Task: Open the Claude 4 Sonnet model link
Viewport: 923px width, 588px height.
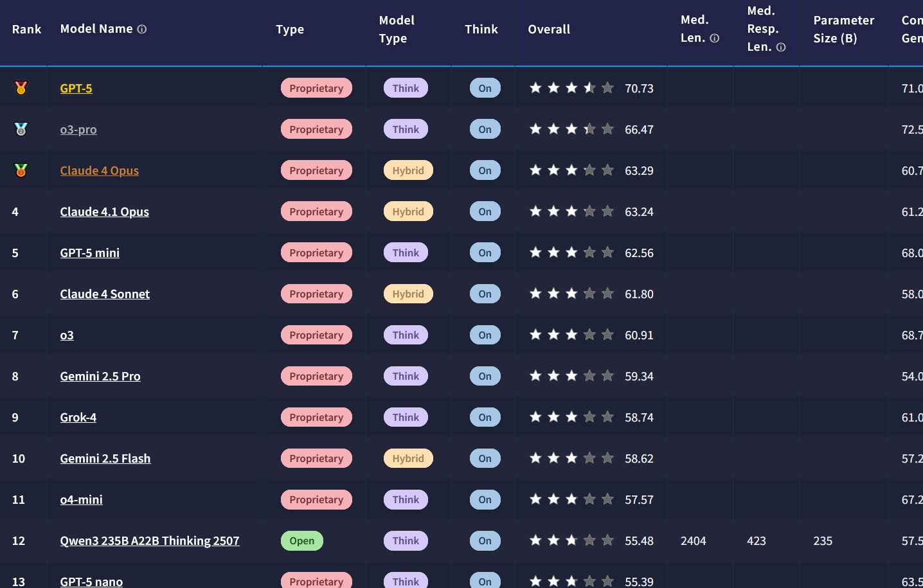Action: [105, 294]
